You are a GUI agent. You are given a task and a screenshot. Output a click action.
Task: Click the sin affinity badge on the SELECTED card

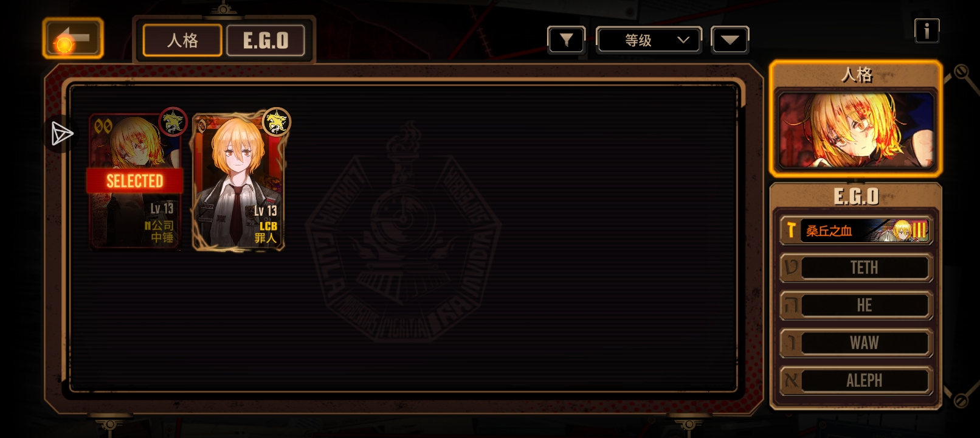[x=173, y=122]
